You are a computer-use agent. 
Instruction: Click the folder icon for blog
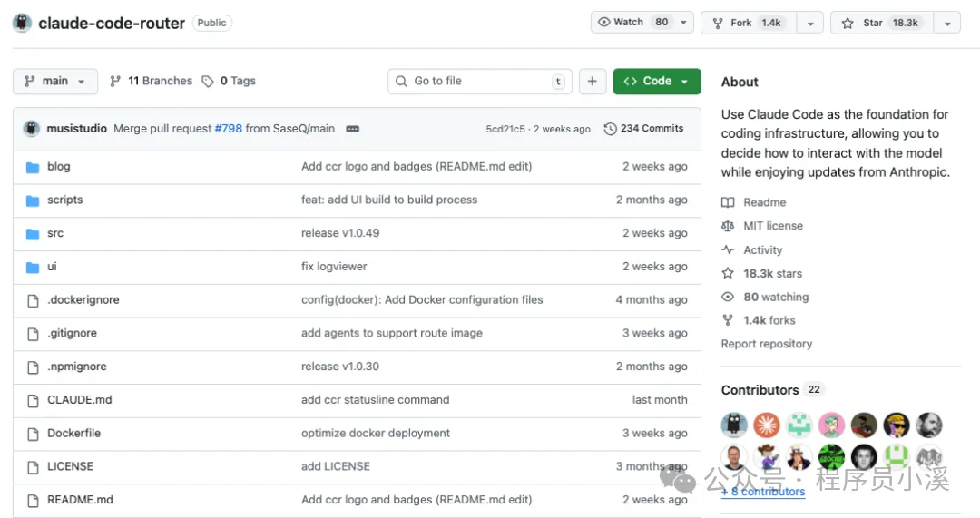point(33,167)
